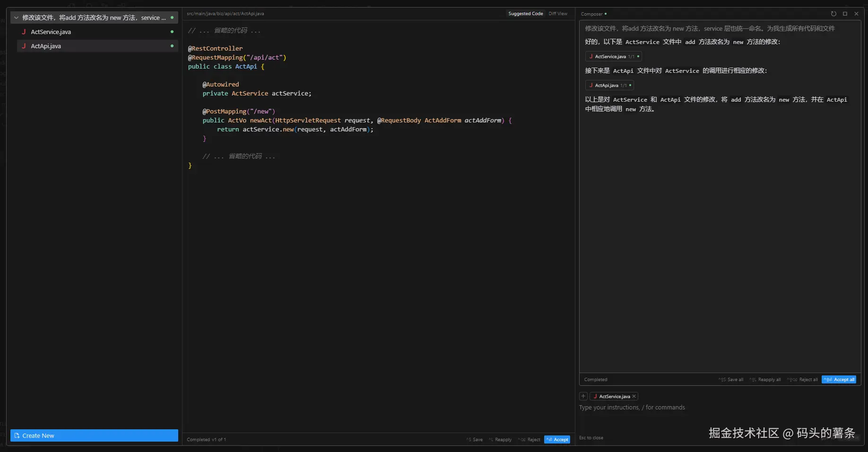Click Accept all in Composer
This screenshot has height=452, width=868.
[x=839, y=380]
